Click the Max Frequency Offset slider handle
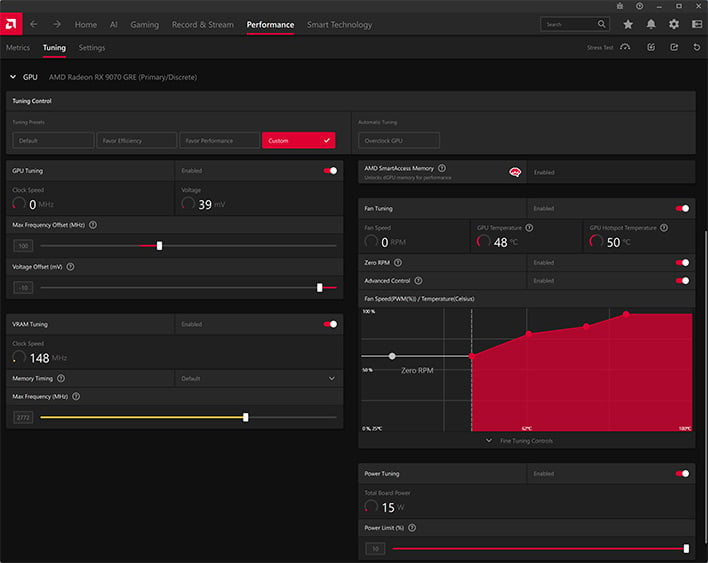 click(x=159, y=246)
